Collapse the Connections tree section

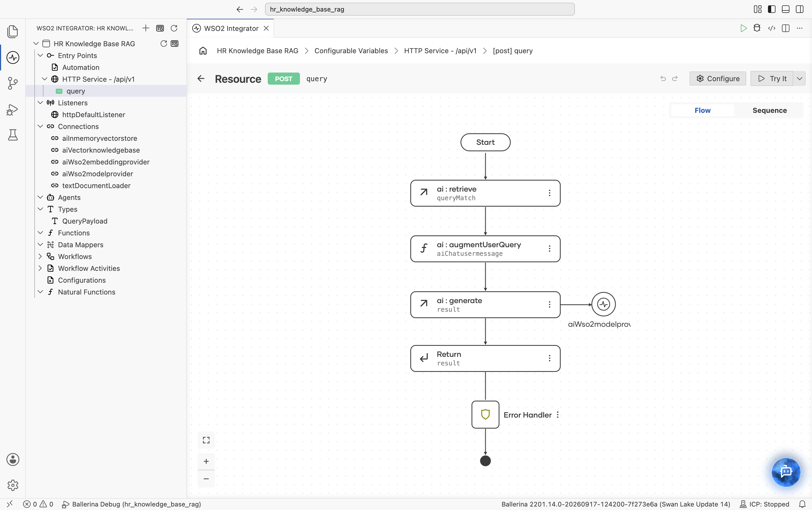(41, 126)
